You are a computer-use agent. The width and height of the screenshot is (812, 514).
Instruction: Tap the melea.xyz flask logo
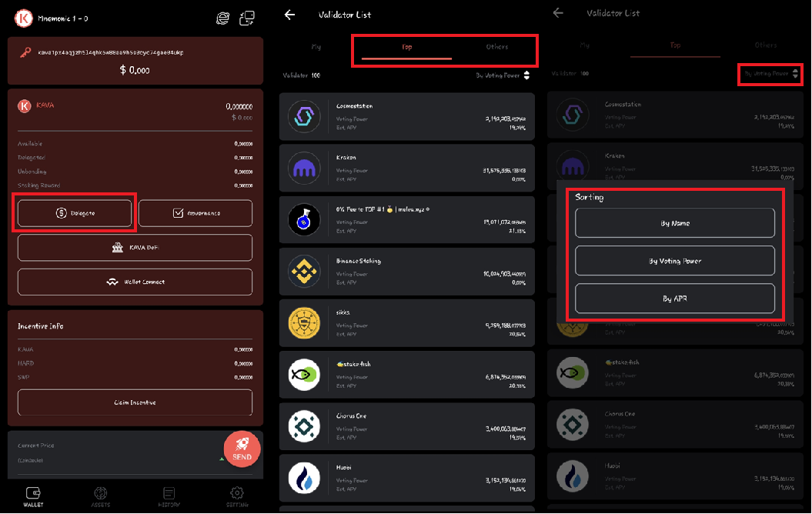click(x=304, y=219)
